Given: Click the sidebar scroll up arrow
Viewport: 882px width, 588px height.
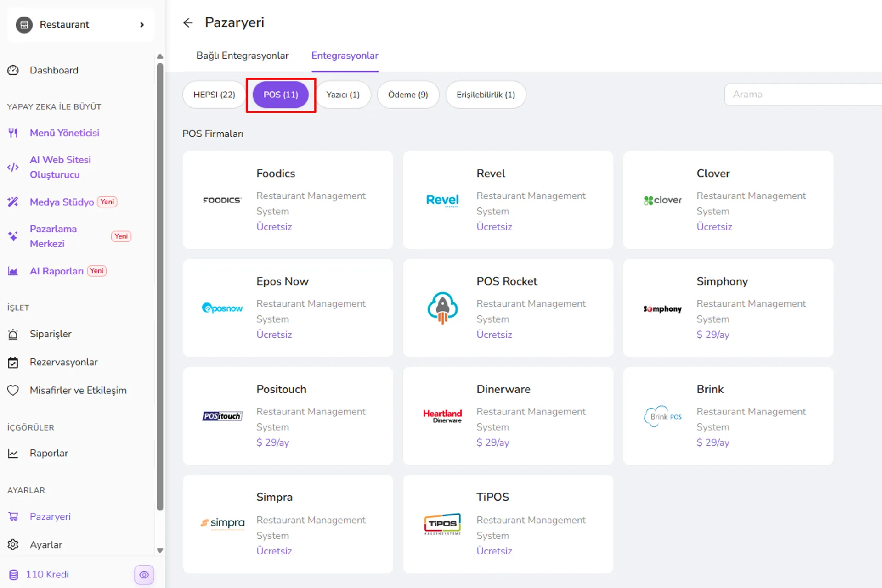Looking at the screenshot, I should click(x=160, y=56).
